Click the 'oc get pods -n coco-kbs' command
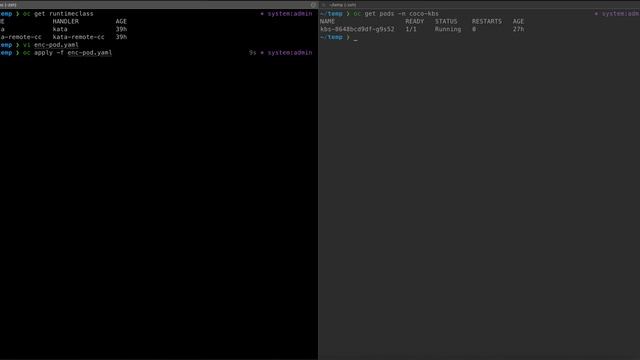Screen dimensions: 640x360 (x=396, y=13)
